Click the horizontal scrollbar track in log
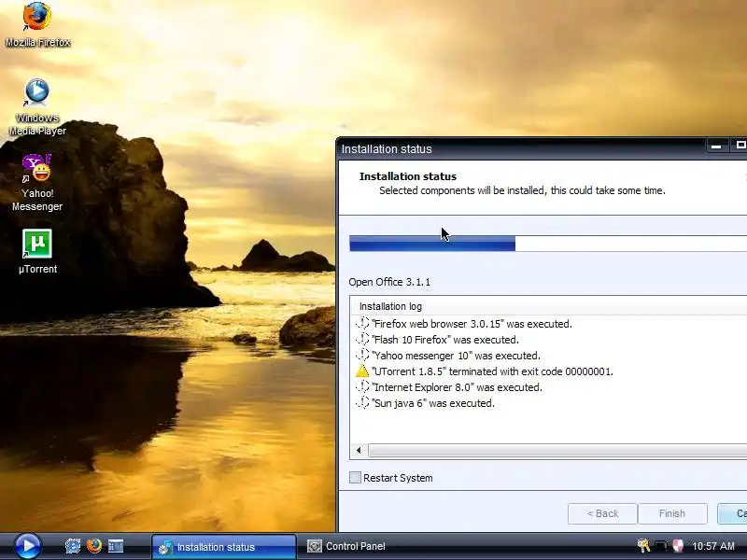This screenshot has height=560, width=747. (557, 450)
